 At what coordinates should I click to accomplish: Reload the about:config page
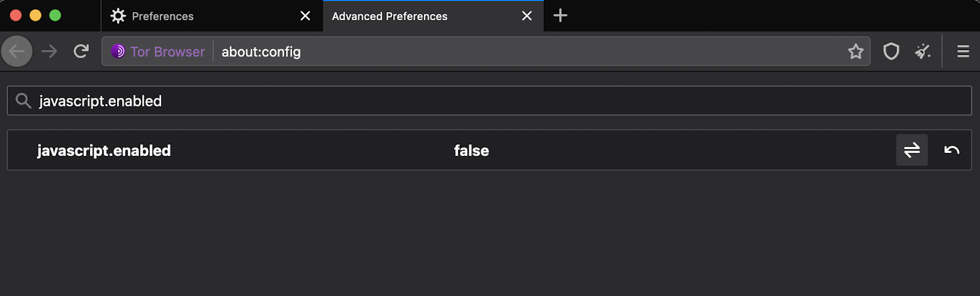[x=81, y=51]
